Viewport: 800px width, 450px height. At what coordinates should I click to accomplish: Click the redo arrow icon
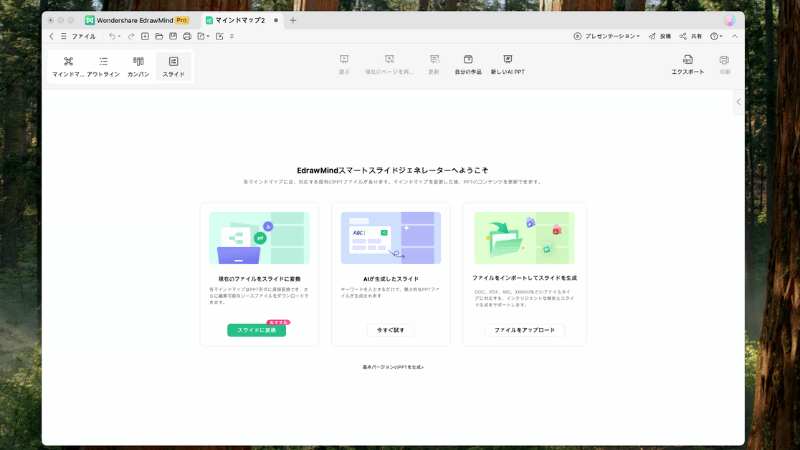[131, 36]
